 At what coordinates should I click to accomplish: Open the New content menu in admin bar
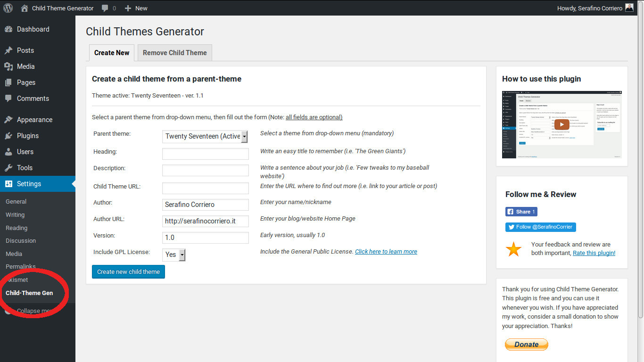coord(136,8)
